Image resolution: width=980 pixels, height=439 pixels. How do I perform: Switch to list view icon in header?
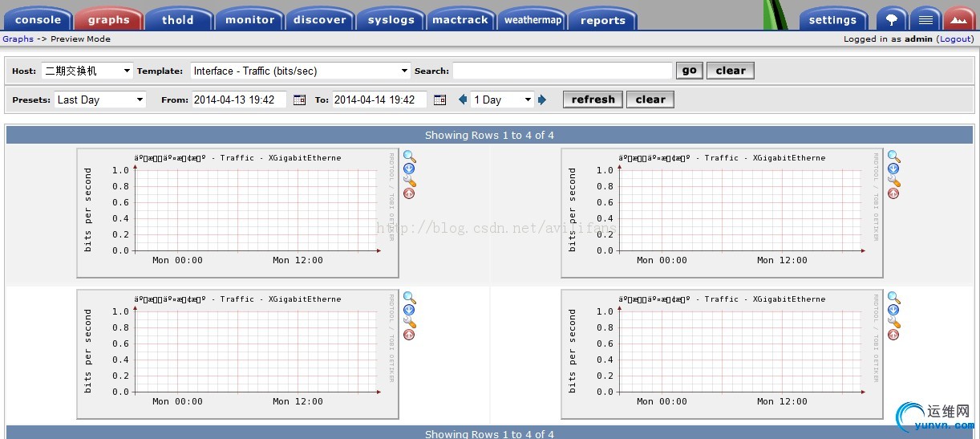925,19
